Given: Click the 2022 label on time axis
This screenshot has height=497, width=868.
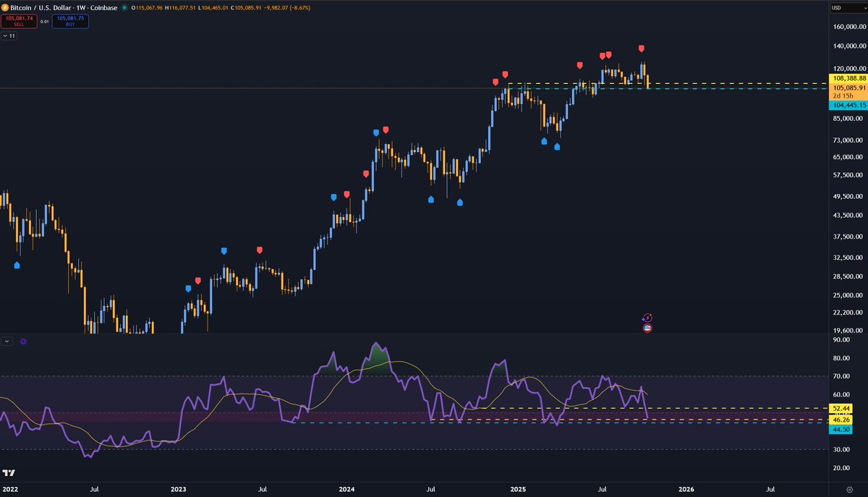Looking at the screenshot, I should point(9,489).
